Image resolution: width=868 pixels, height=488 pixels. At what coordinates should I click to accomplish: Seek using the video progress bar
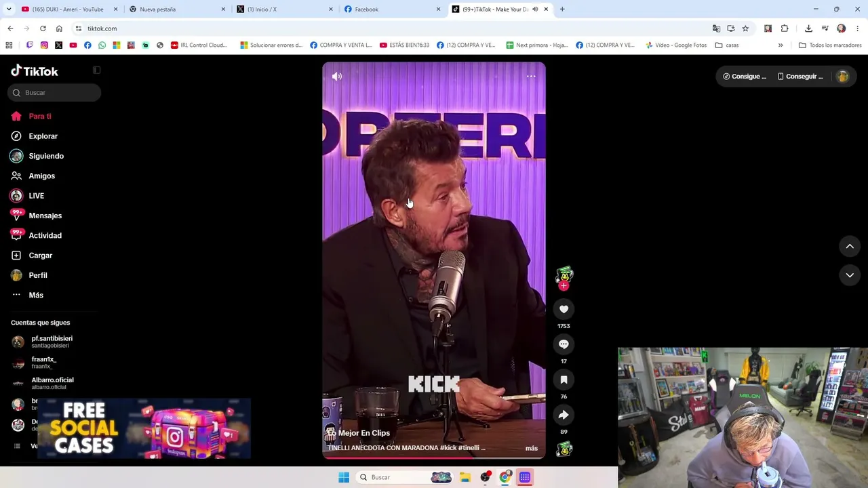(434, 457)
